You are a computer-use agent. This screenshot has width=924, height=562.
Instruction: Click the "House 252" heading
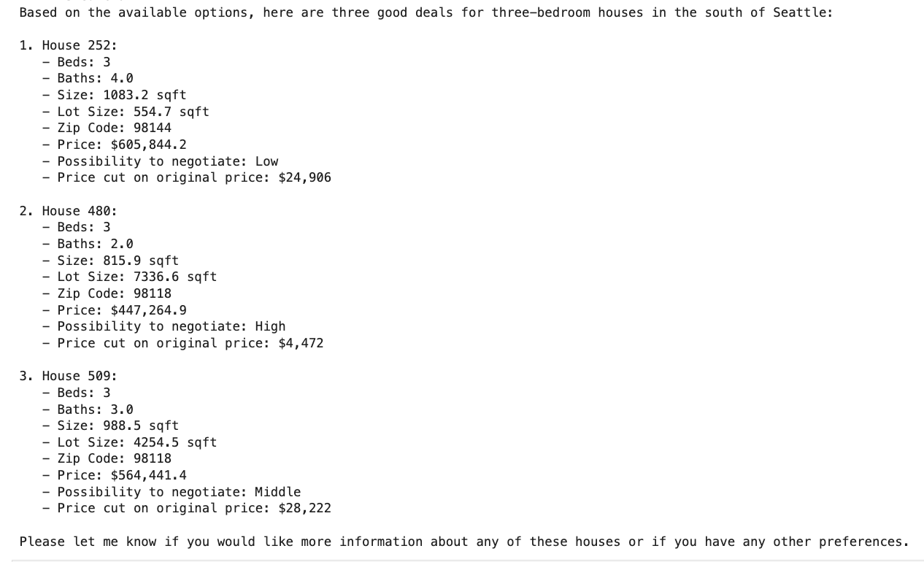(79, 45)
